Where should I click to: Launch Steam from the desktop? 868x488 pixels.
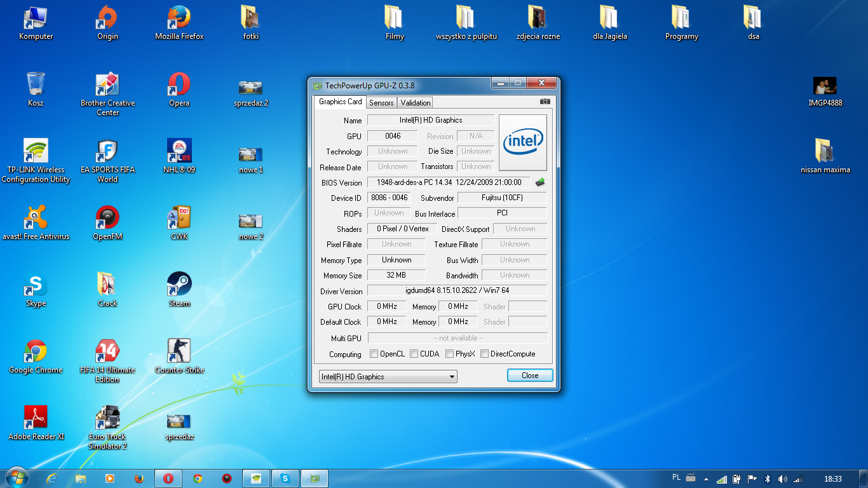[179, 290]
